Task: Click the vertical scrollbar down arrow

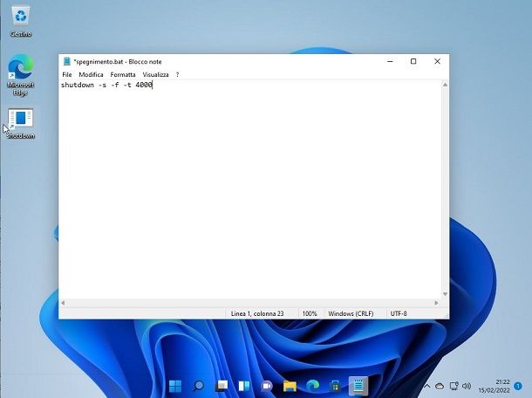Action: [x=445, y=294]
